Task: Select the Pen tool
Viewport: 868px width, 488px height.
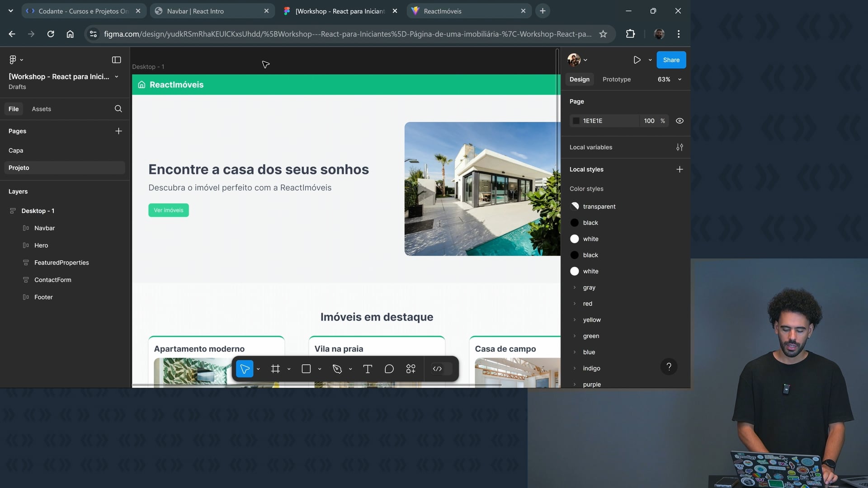Action: 337,369
